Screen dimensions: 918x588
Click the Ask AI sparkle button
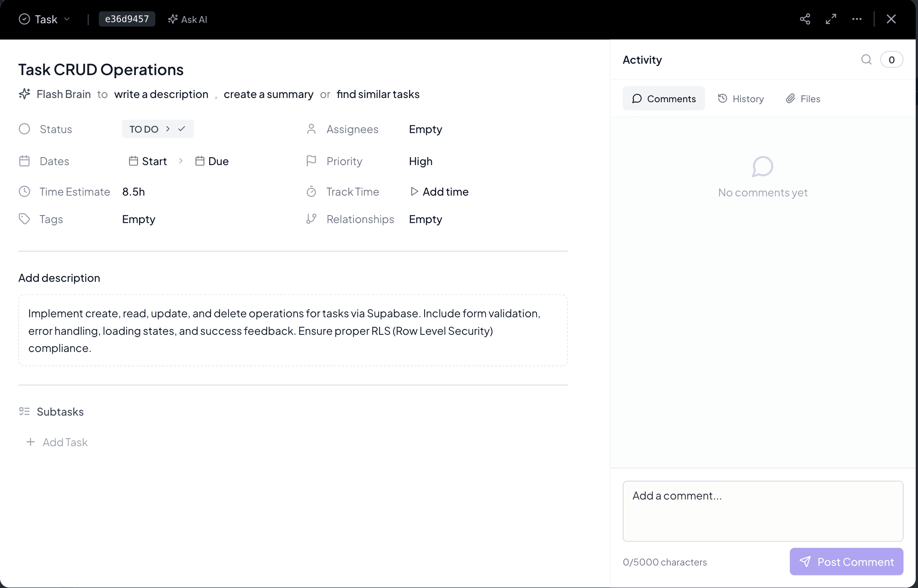tap(188, 19)
